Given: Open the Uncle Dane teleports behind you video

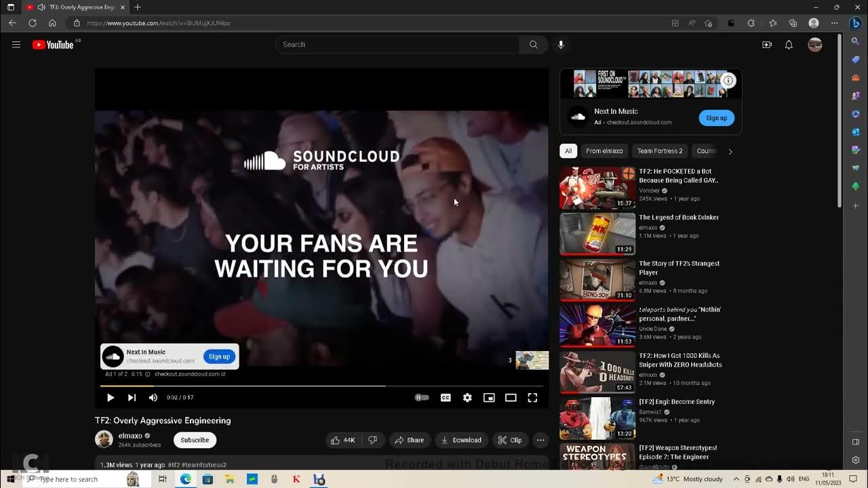Looking at the screenshot, I should [679, 314].
